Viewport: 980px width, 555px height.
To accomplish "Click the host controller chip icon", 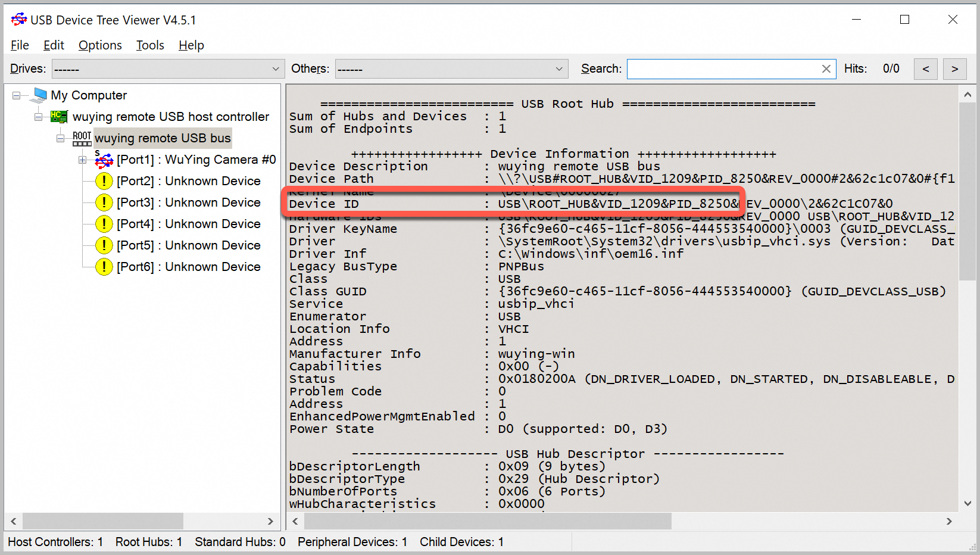I will pos(58,117).
